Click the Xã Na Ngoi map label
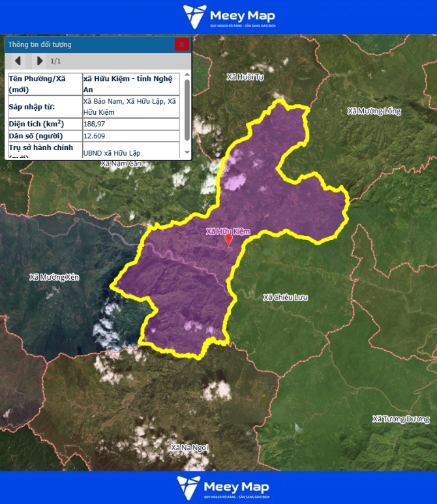437x504 pixels. point(189,448)
